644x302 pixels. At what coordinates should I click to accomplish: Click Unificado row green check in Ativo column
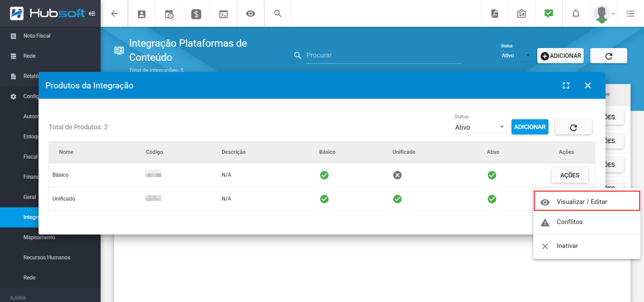tap(492, 199)
